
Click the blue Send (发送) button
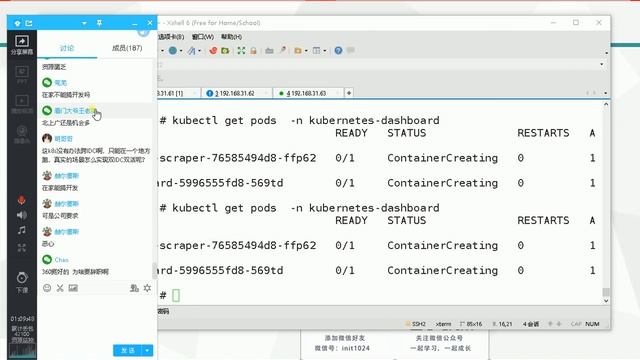pyautogui.click(x=127, y=350)
